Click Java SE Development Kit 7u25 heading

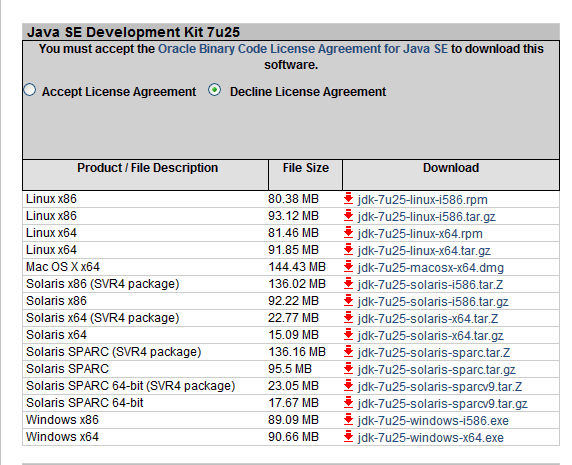point(134,32)
